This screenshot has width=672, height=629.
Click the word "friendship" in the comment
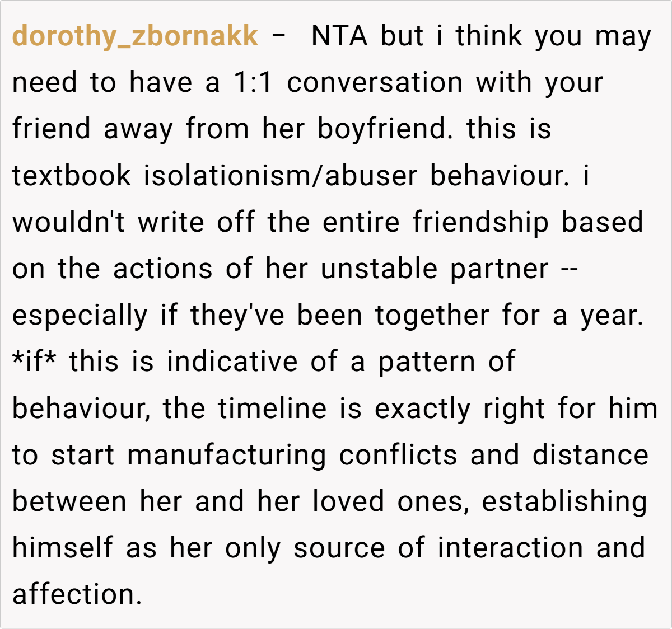tap(480, 222)
